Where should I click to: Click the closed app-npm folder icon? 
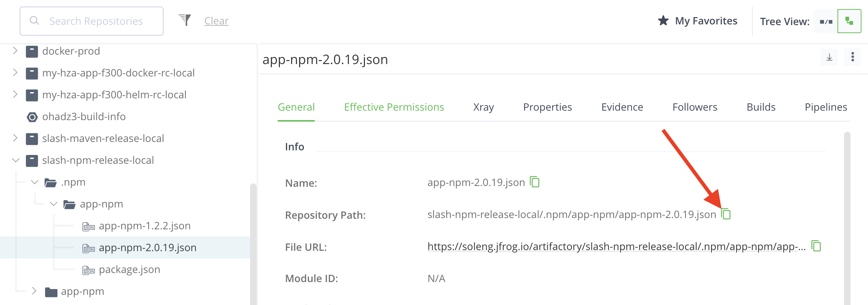click(x=51, y=292)
